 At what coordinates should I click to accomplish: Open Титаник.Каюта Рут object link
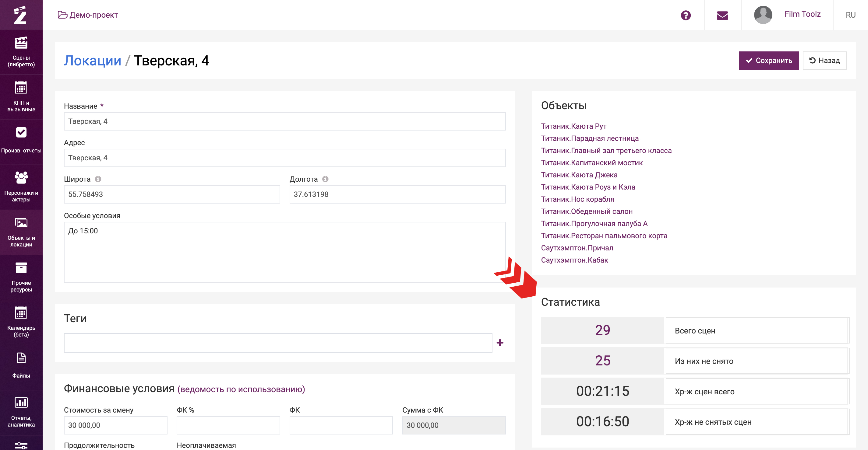click(573, 126)
